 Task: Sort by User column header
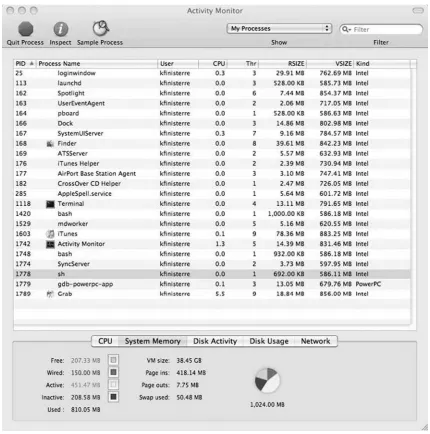click(x=178, y=64)
